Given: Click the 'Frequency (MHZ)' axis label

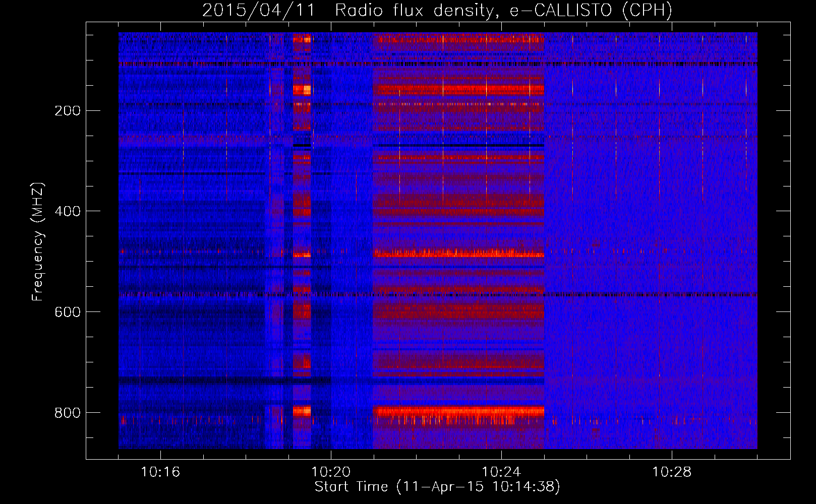Looking at the screenshot, I should pyautogui.click(x=38, y=242).
